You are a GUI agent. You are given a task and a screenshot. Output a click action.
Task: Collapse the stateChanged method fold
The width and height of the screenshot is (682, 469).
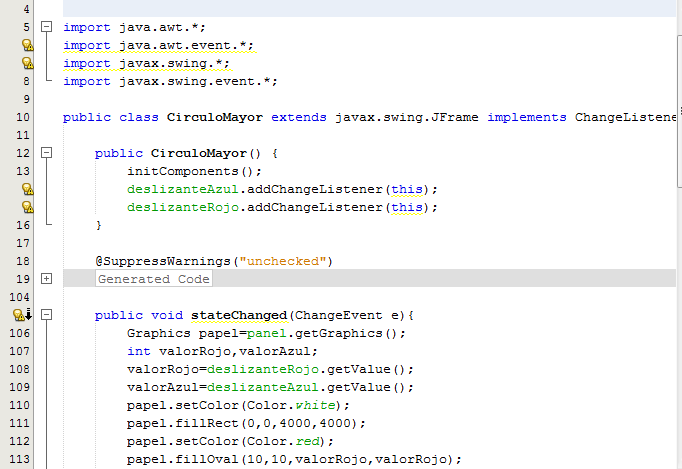click(47, 315)
